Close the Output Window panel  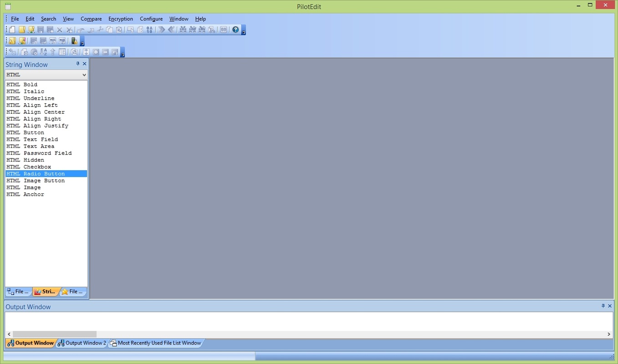pyautogui.click(x=610, y=306)
